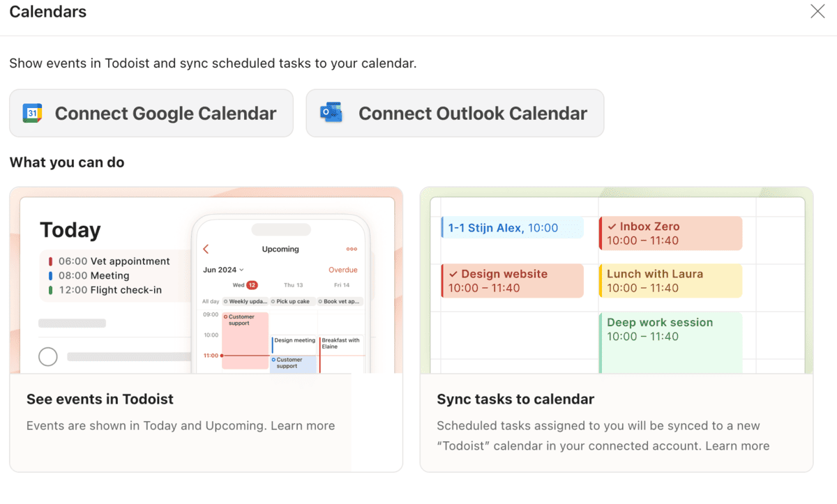Open the Learn more link under See events

[x=303, y=425]
